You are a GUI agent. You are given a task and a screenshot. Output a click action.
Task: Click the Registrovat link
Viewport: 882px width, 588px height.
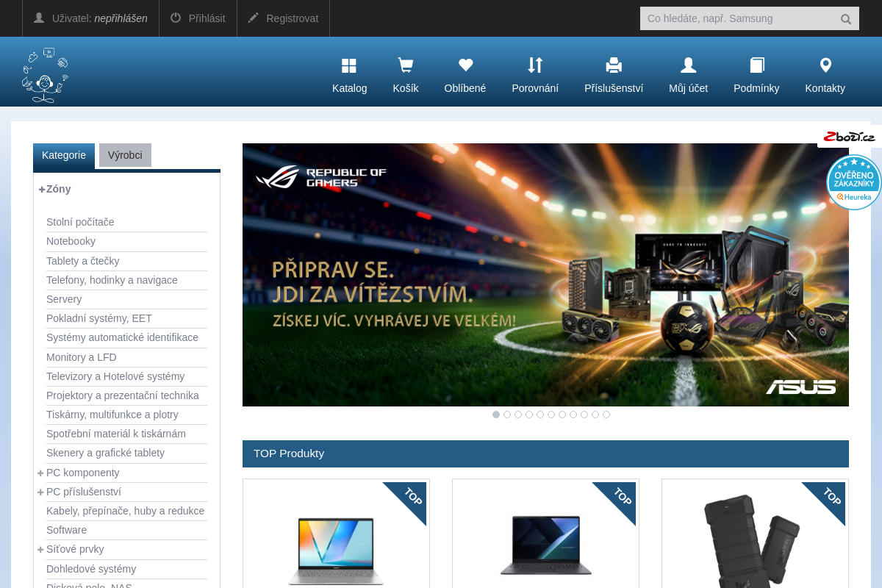coord(283,18)
